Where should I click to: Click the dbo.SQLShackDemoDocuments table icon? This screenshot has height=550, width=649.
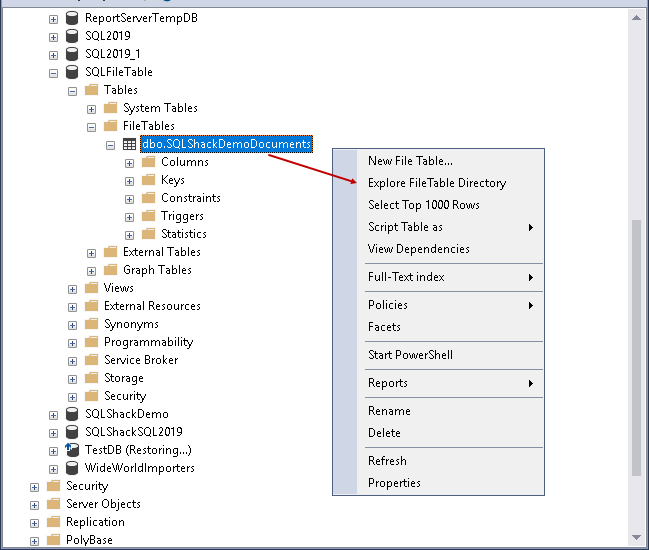click(129, 144)
